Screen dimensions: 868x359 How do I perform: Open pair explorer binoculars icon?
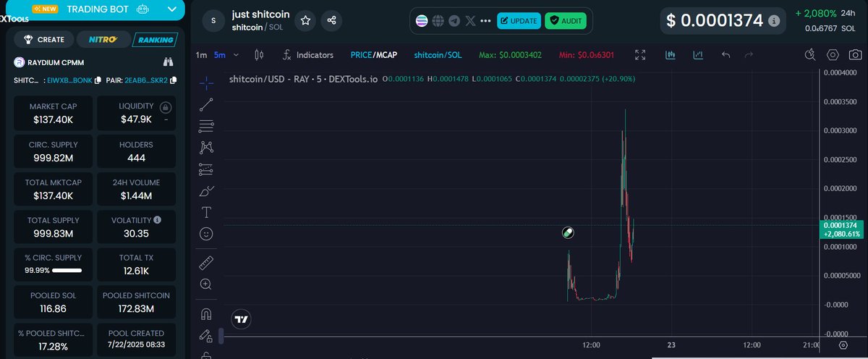pyautogui.click(x=168, y=62)
